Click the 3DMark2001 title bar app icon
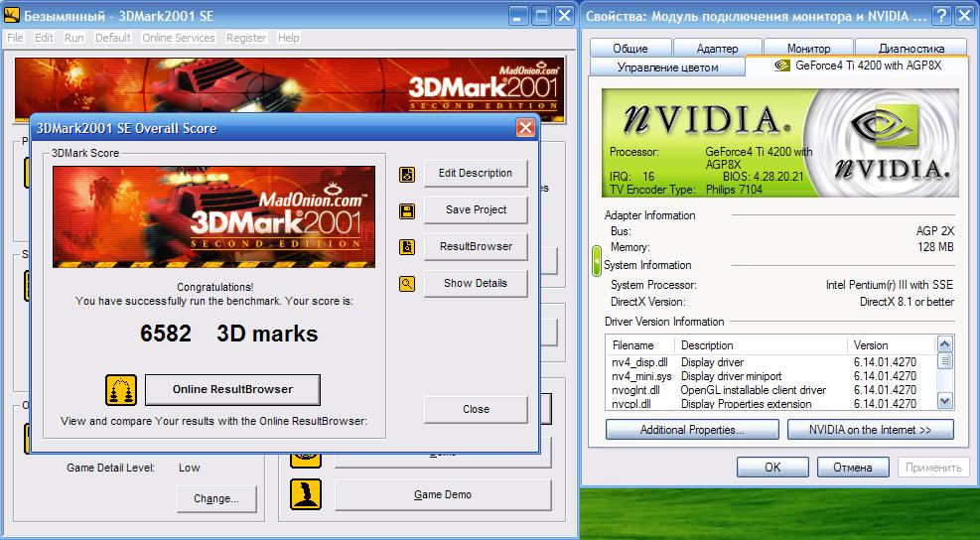 (11, 15)
